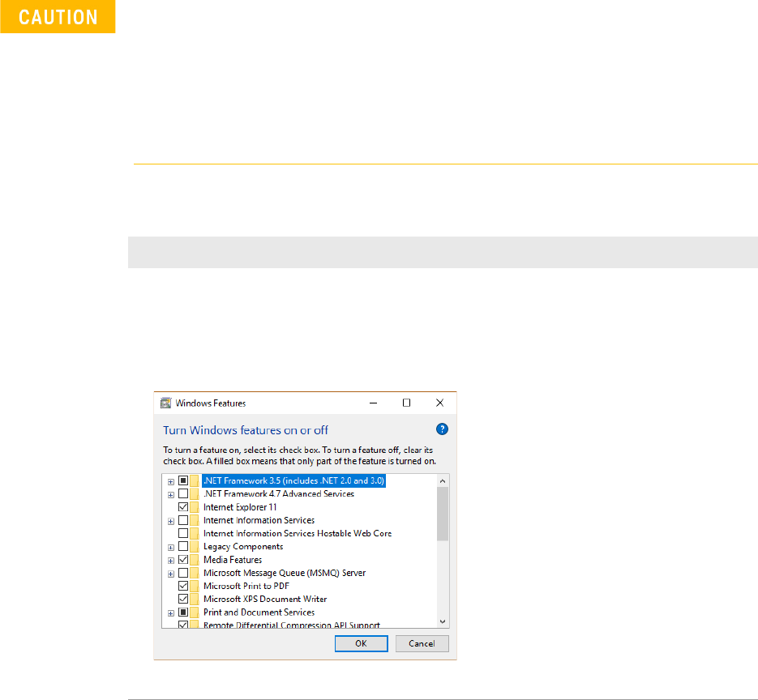
Task: Click the folder icon beside Microsoft XPS Document Writer
Action: click(x=195, y=599)
